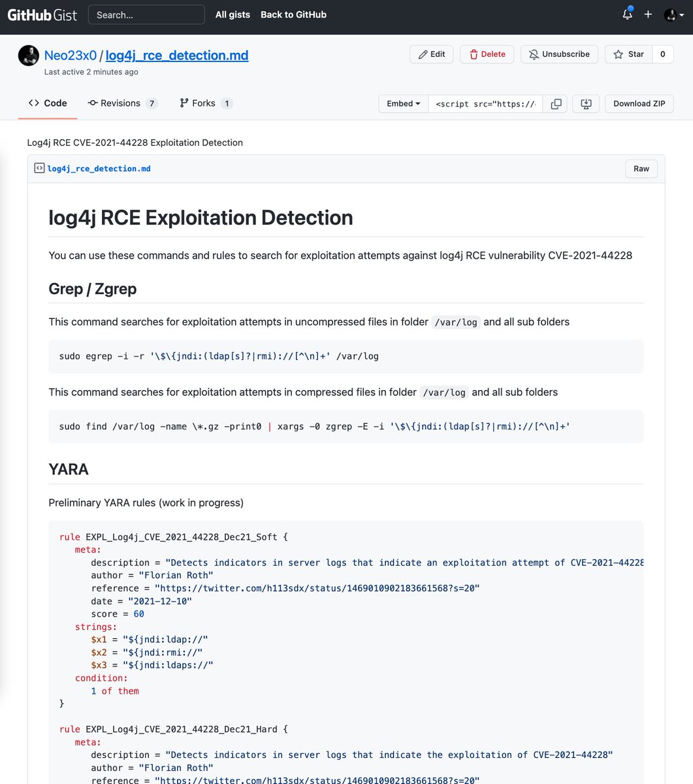Click the 'score = 60' line
The height and width of the screenshot is (784, 693).
pyautogui.click(x=118, y=614)
